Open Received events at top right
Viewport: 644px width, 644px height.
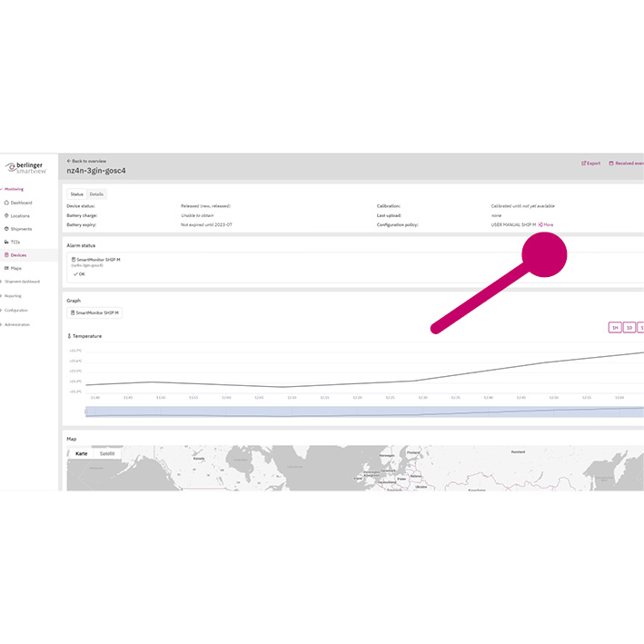click(627, 163)
